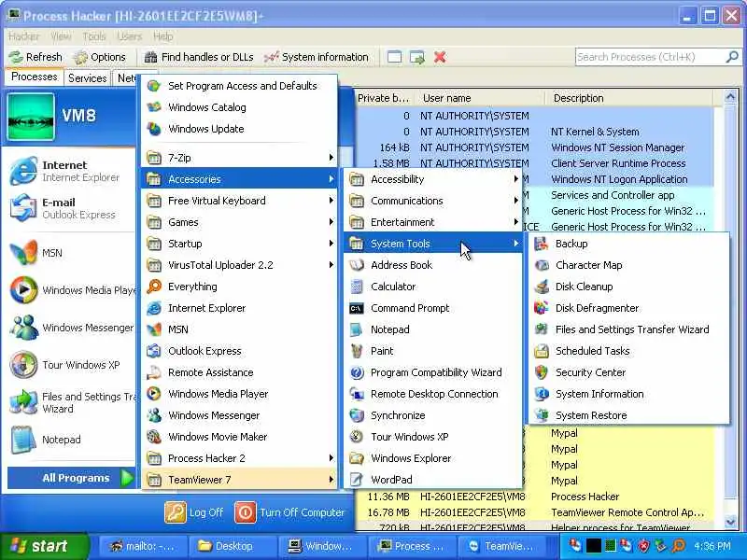Expand the Communications submenu
Viewport: 747px width, 560px height.
pos(432,201)
